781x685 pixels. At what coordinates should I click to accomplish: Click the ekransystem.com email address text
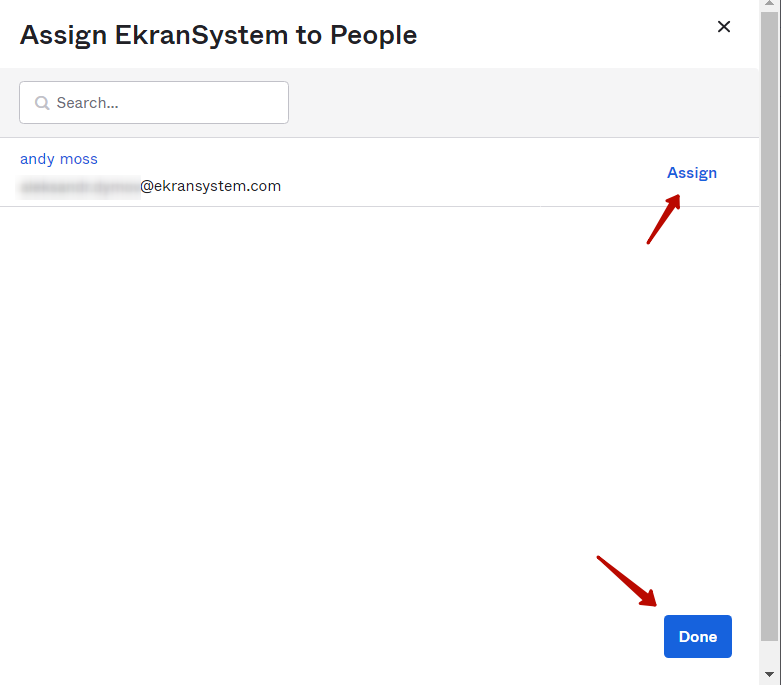(x=211, y=186)
